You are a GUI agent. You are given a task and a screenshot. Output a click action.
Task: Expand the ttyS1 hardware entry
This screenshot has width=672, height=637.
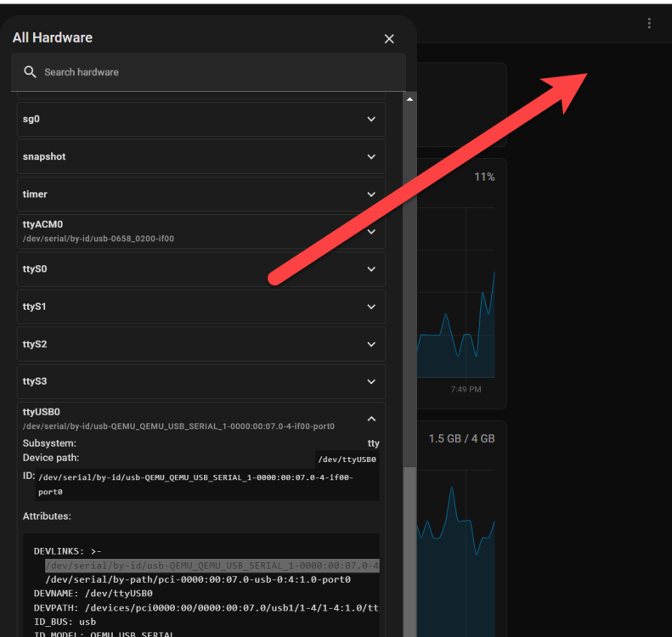tap(201, 307)
